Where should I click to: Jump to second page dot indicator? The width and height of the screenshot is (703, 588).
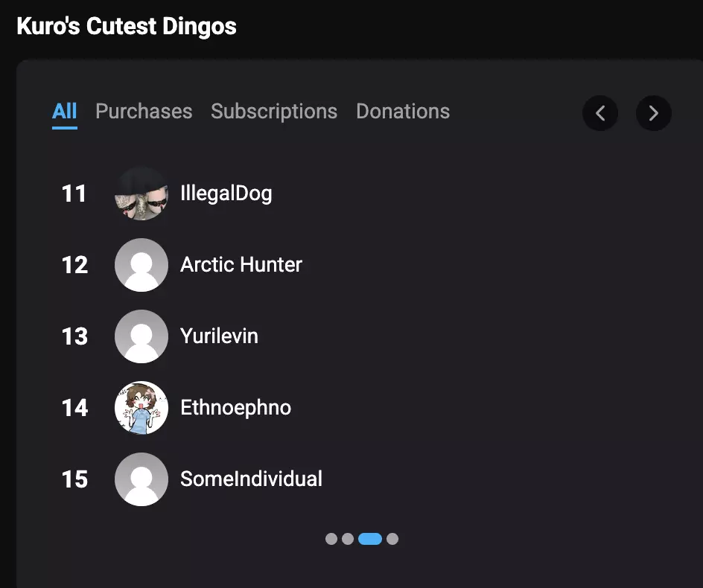tap(348, 539)
